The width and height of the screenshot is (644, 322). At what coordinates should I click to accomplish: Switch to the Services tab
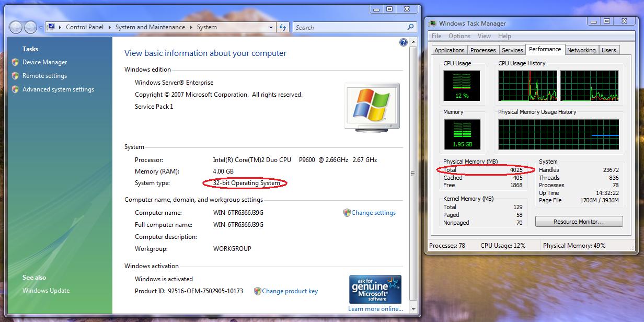point(512,50)
